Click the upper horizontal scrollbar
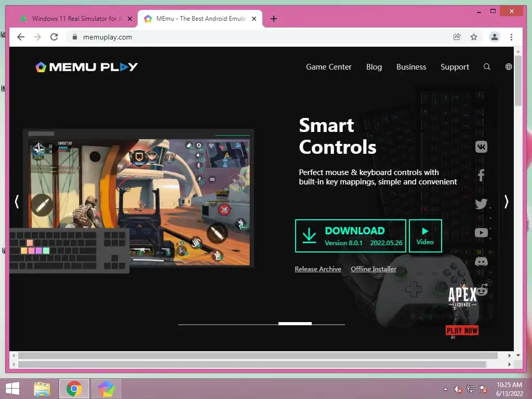Image resolution: width=532 pixels, height=399 pixels. tap(258, 355)
